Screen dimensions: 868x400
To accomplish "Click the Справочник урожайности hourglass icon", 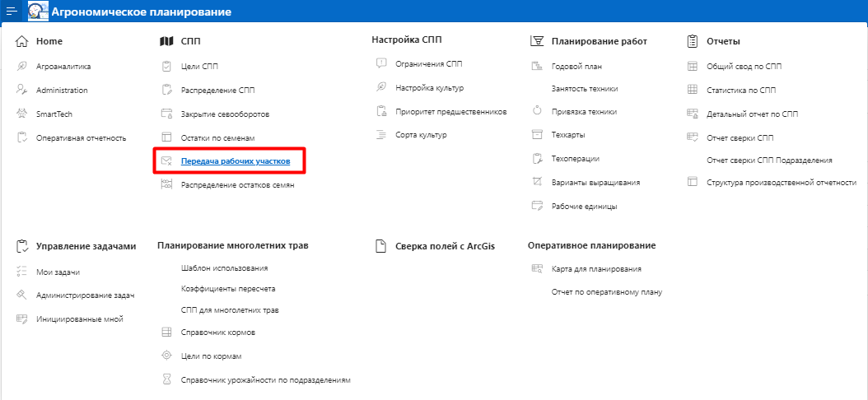I will click(x=166, y=380).
